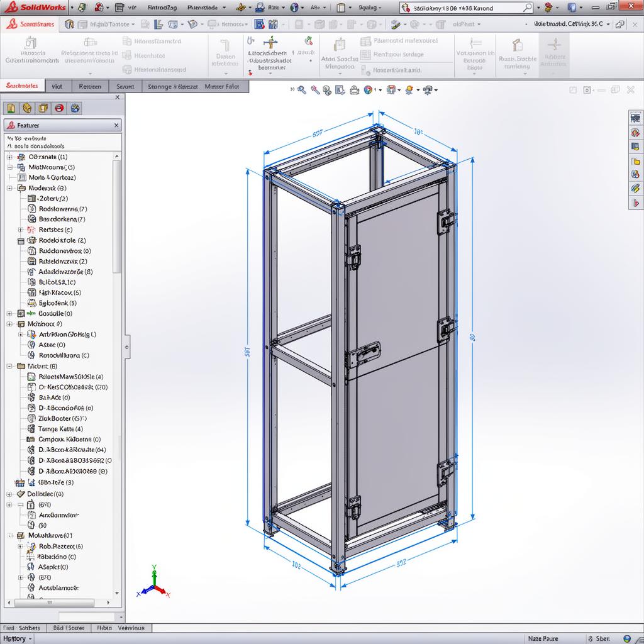Expand the Gosdolie (0) tree node
The height and width of the screenshot is (644, 644).
[x=9, y=313]
